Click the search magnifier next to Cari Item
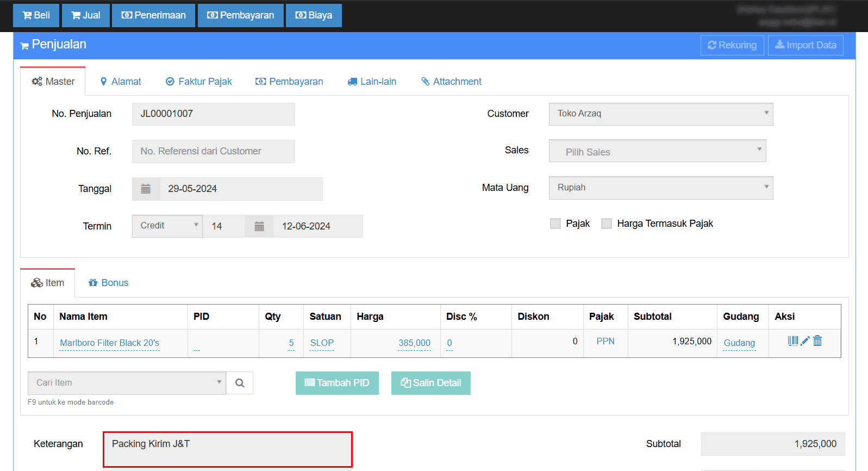Screen dimensions: 868x471 click(x=240, y=383)
